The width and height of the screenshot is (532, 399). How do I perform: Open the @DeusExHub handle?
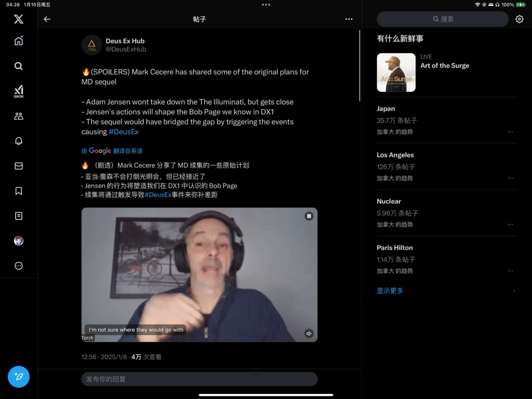126,49
